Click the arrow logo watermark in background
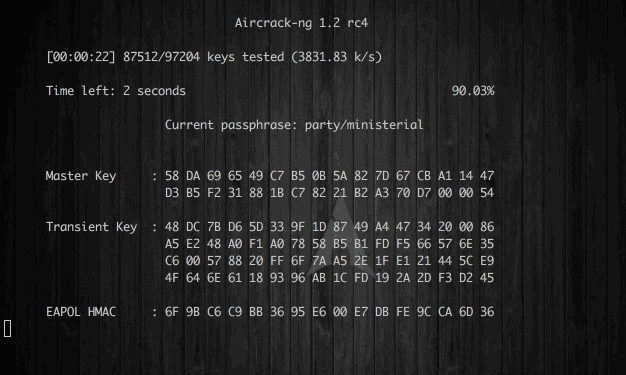 click(x=342, y=232)
